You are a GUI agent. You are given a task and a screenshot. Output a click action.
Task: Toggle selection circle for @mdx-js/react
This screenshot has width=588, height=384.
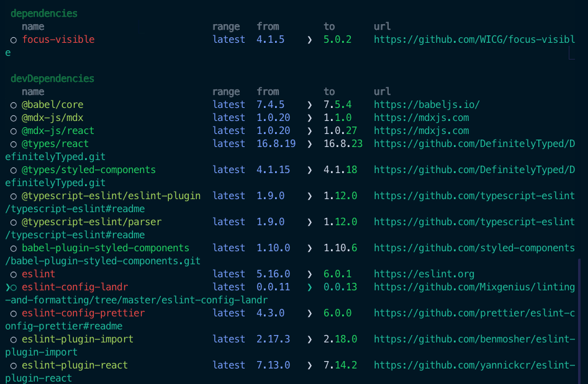click(14, 132)
